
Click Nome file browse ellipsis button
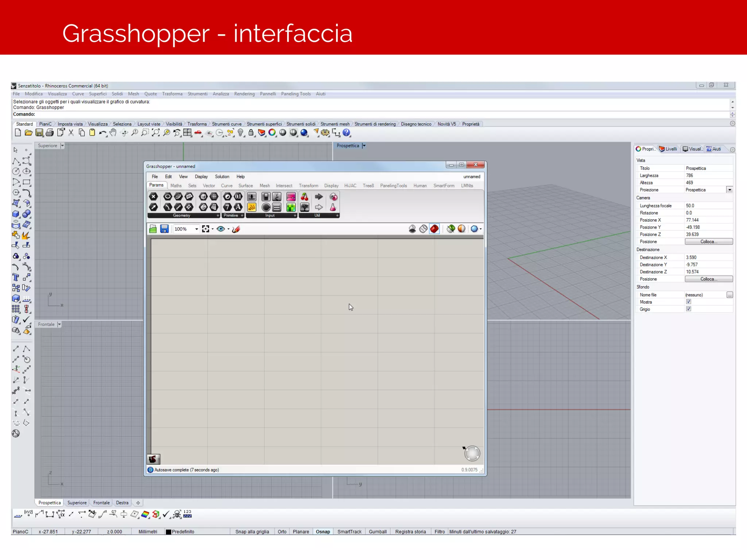729,295
